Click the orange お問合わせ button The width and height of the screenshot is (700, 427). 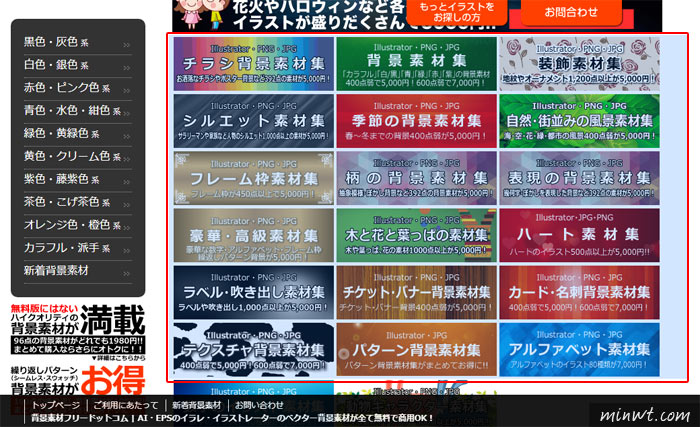[x=571, y=12]
